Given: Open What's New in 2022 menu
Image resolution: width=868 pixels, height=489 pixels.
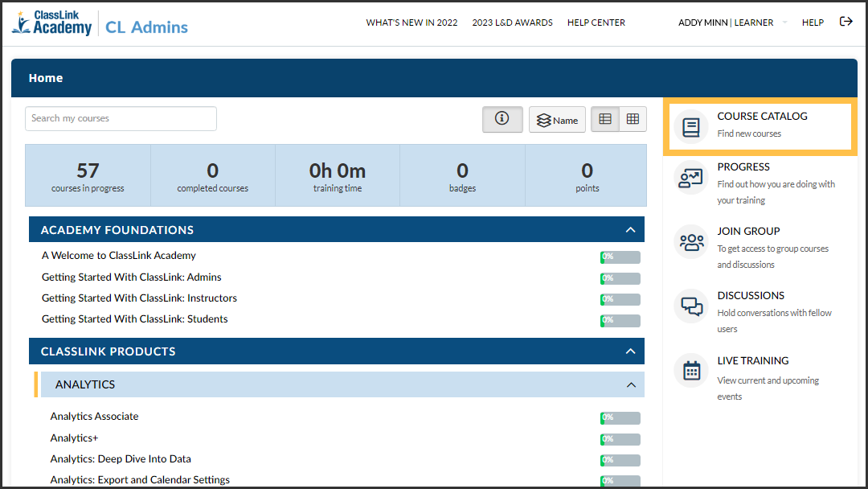Looking at the screenshot, I should [x=411, y=23].
